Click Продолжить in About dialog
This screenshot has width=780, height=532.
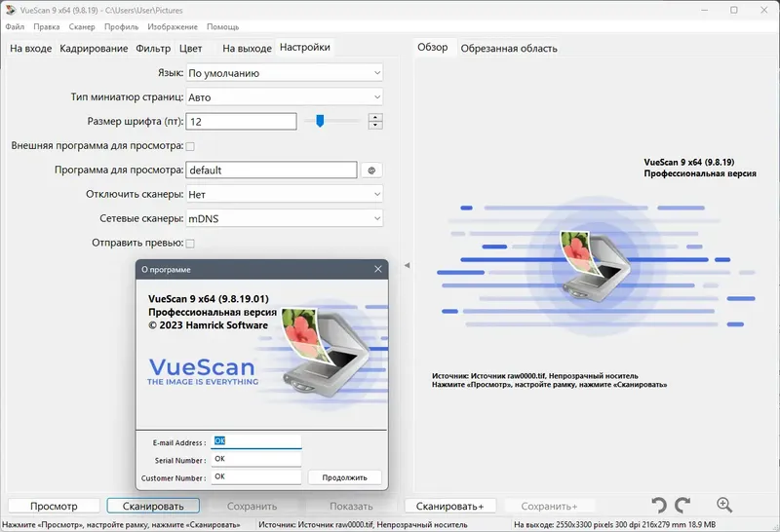click(345, 477)
